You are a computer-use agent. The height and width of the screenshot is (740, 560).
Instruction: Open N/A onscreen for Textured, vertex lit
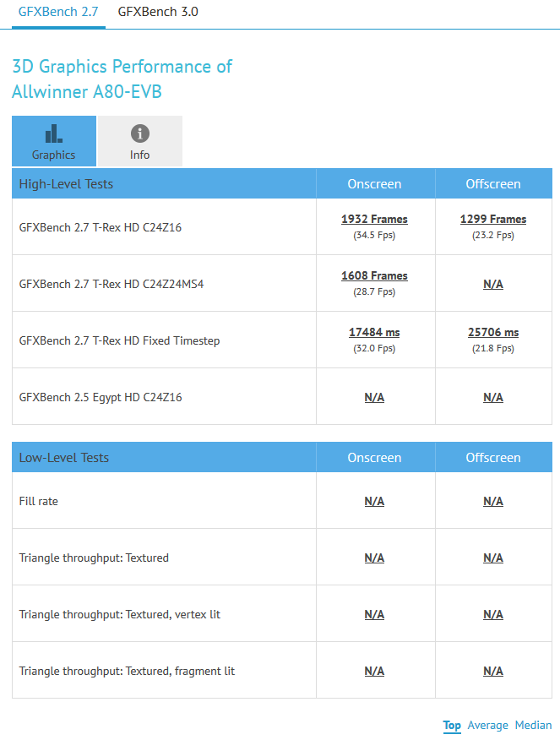pyautogui.click(x=374, y=614)
